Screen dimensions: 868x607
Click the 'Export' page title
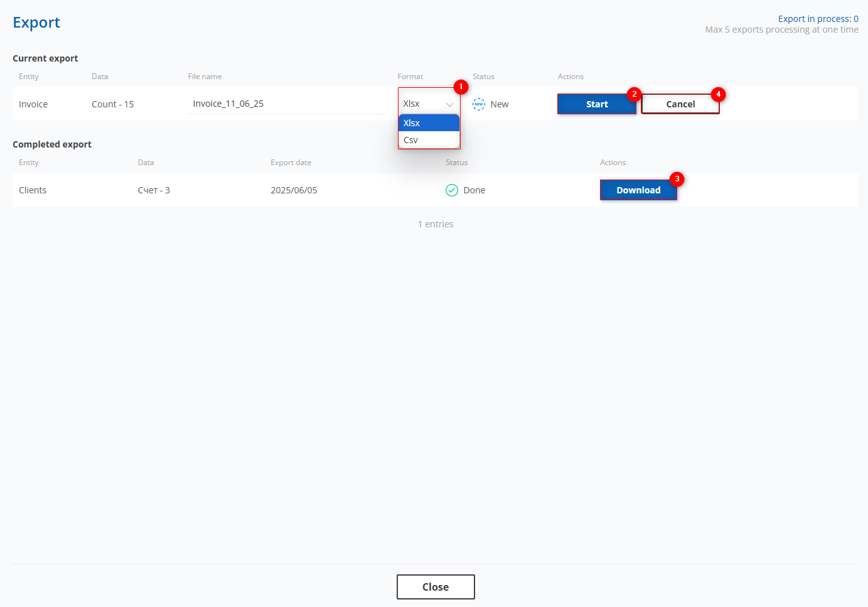[36, 23]
